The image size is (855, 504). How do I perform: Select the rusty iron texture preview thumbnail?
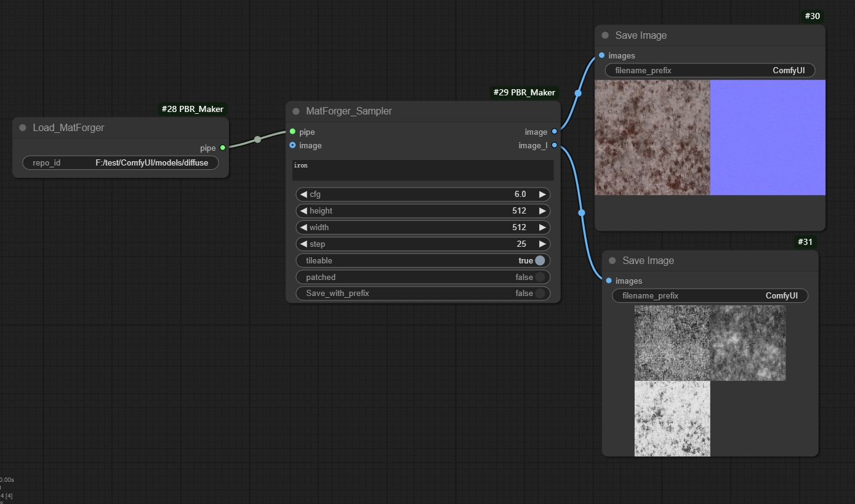pos(652,138)
